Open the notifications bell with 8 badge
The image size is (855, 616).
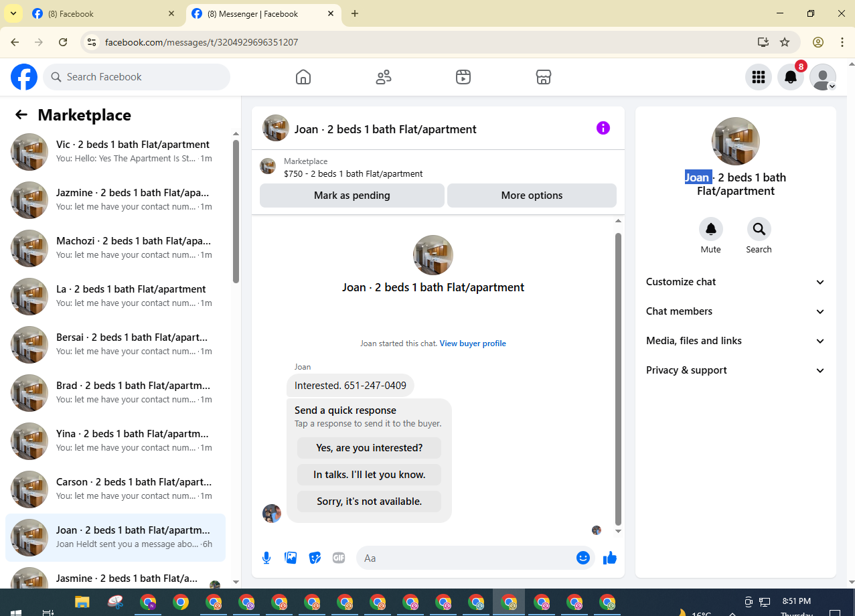point(791,77)
